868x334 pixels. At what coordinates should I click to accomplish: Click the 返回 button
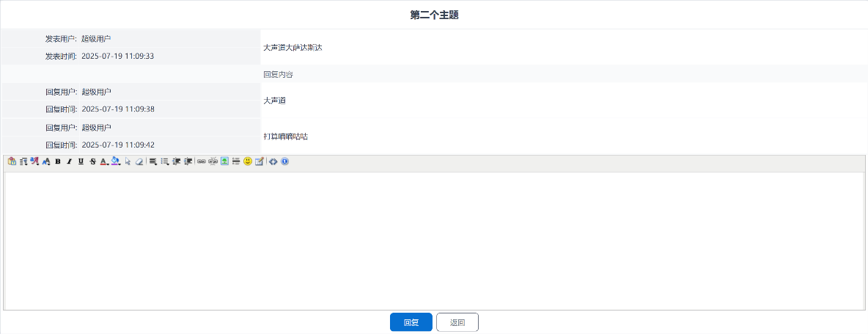pos(457,322)
